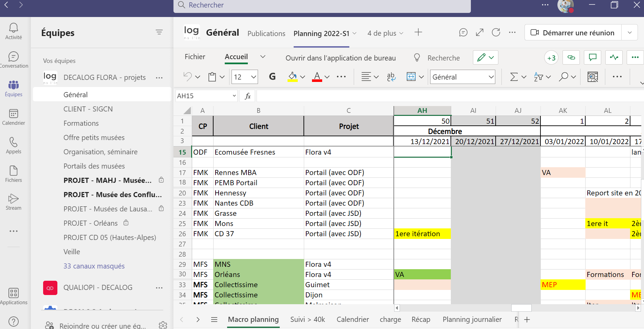The width and height of the screenshot is (644, 329).
Task: Switch to the Calendrier sheet tab
Action: coord(353,319)
